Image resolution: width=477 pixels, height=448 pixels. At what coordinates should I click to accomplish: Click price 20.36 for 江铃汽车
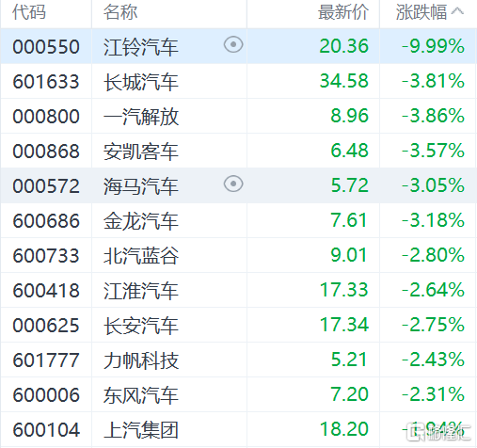[x=344, y=46]
